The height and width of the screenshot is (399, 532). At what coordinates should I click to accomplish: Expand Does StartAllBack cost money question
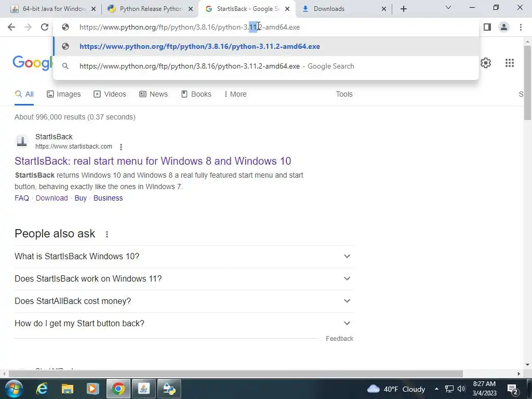pos(184,301)
